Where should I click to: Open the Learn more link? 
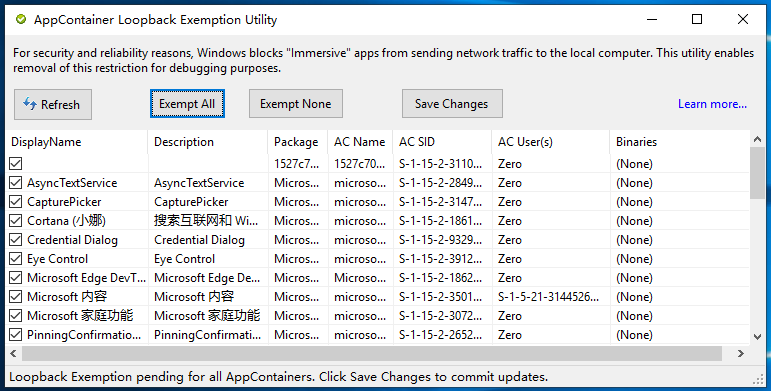712,104
